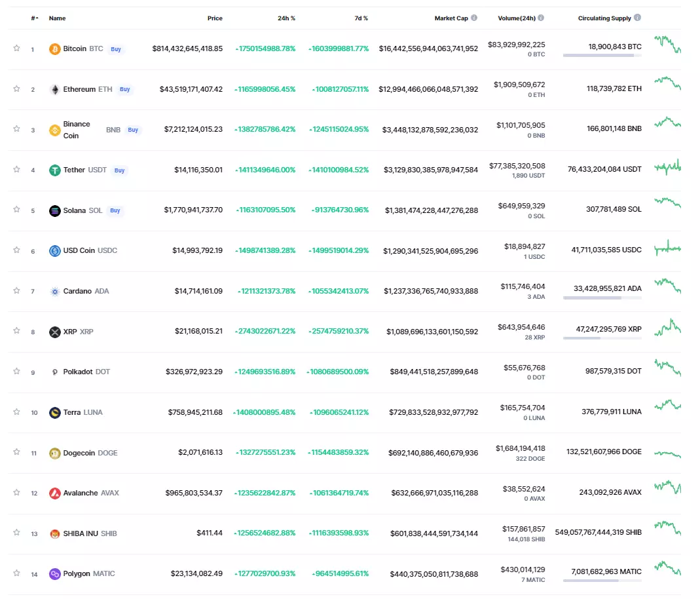This screenshot has width=700, height=599.
Task: Click the USD Coin logo icon
Action: pos(54,251)
